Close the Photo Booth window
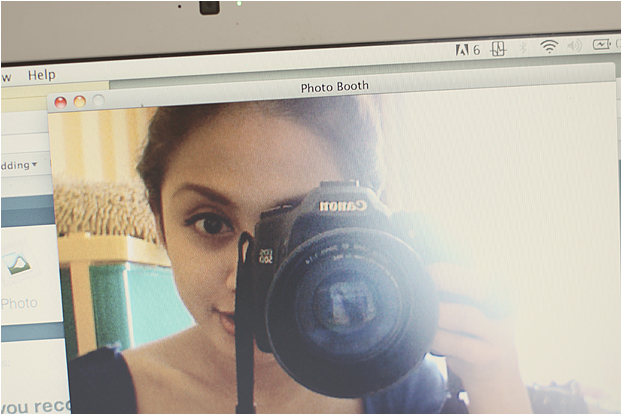Screen dimensions: 623x416 tap(60, 102)
